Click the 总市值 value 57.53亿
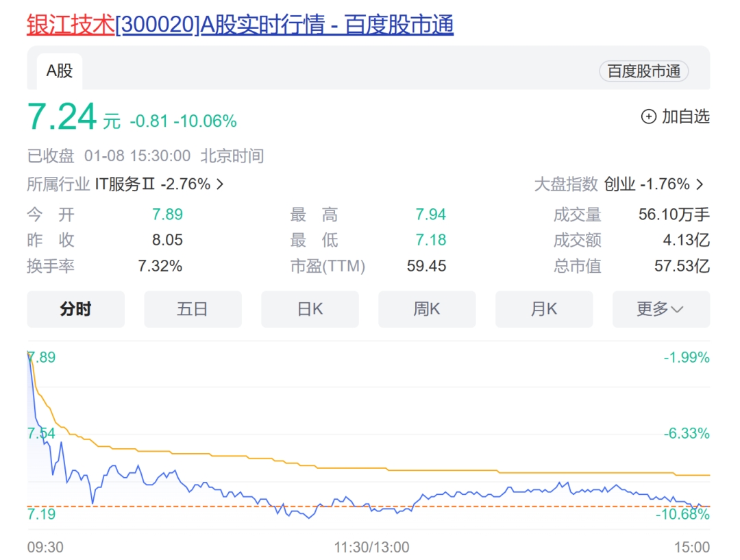Screen dimensions: 740x560 [x=682, y=266]
